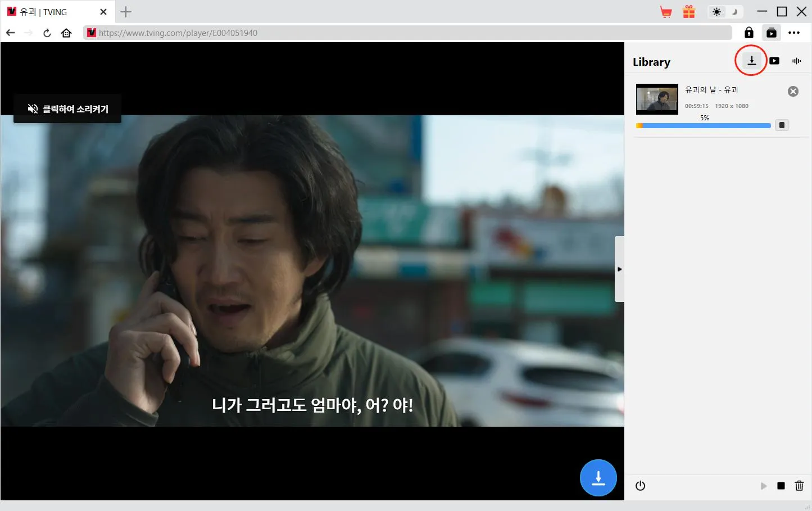Stop the 유괴의 날 download in progress
The height and width of the screenshot is (511, 812).
(x=782, y=125)
